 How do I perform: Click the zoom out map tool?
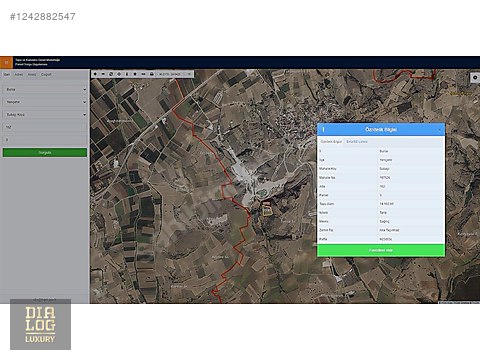[103, 74]
